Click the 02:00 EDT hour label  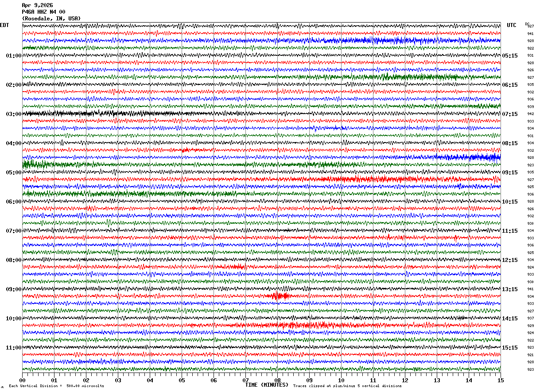coord(14,85)
